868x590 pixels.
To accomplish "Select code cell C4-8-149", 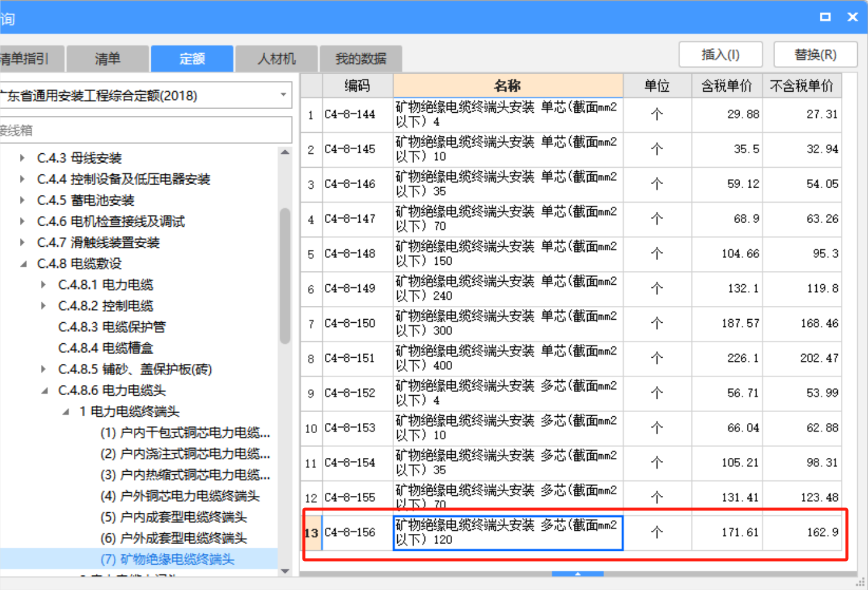I will [357, 289].
